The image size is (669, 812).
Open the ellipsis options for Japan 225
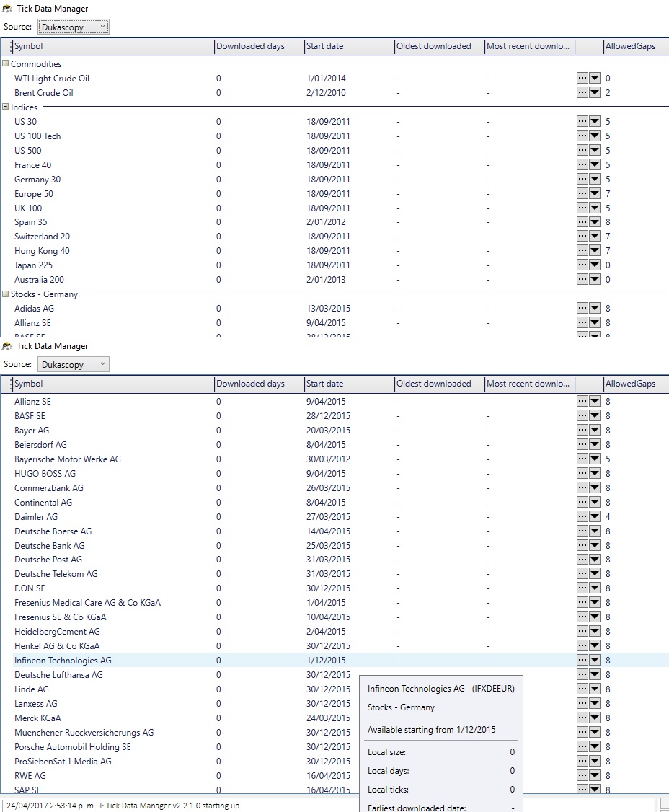coord(582,265)
